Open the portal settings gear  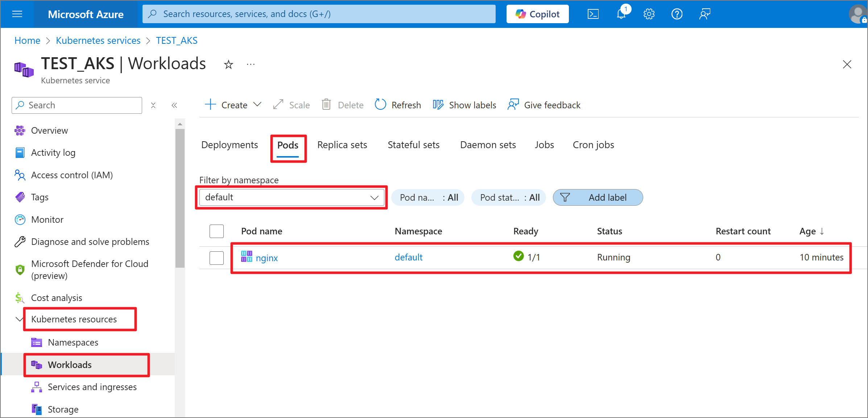649,14
